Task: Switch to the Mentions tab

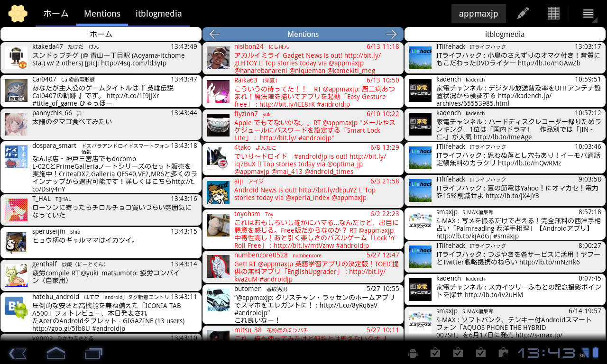Action: coord(102,13)
